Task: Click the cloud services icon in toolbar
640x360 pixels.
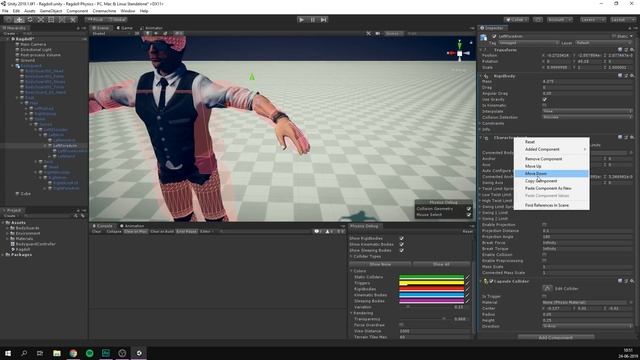Action: coord(538,20)
